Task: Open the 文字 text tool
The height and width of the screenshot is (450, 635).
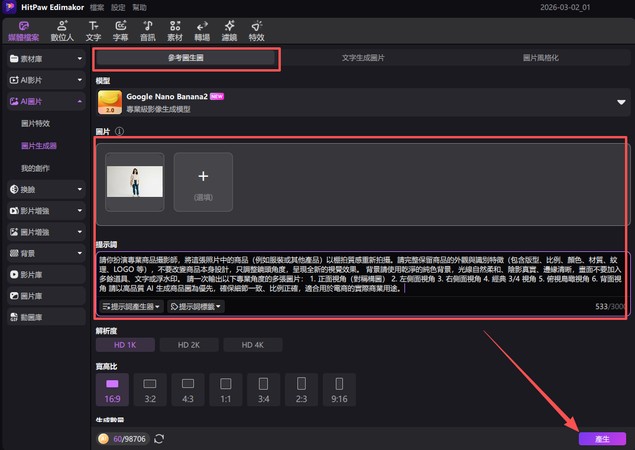Action: 93,31
